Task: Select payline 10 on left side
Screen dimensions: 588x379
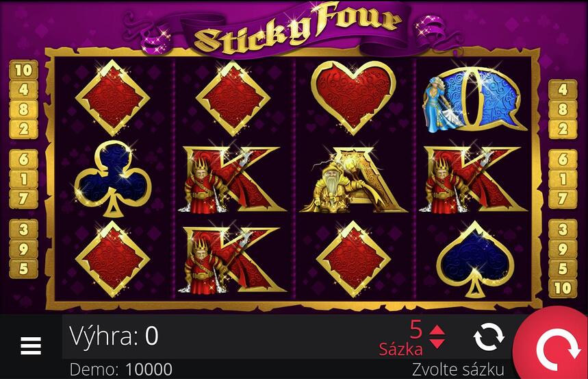Action: [x=24, y=70]
